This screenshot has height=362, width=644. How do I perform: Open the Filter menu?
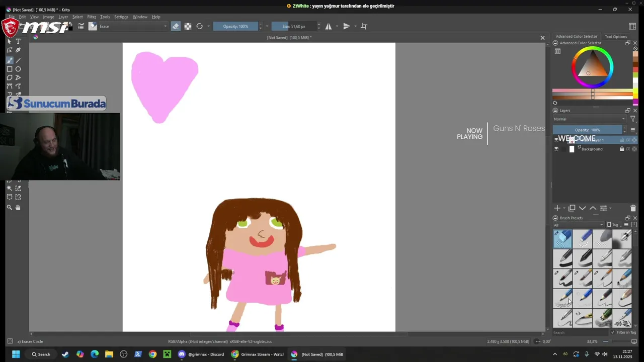[x=92, y=17]
